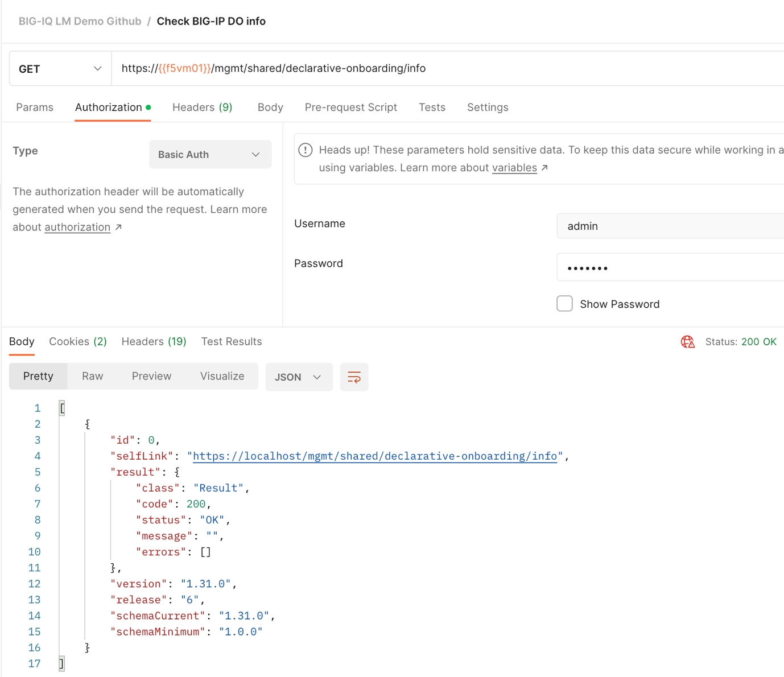Click into the Username field

coord(669,226)
